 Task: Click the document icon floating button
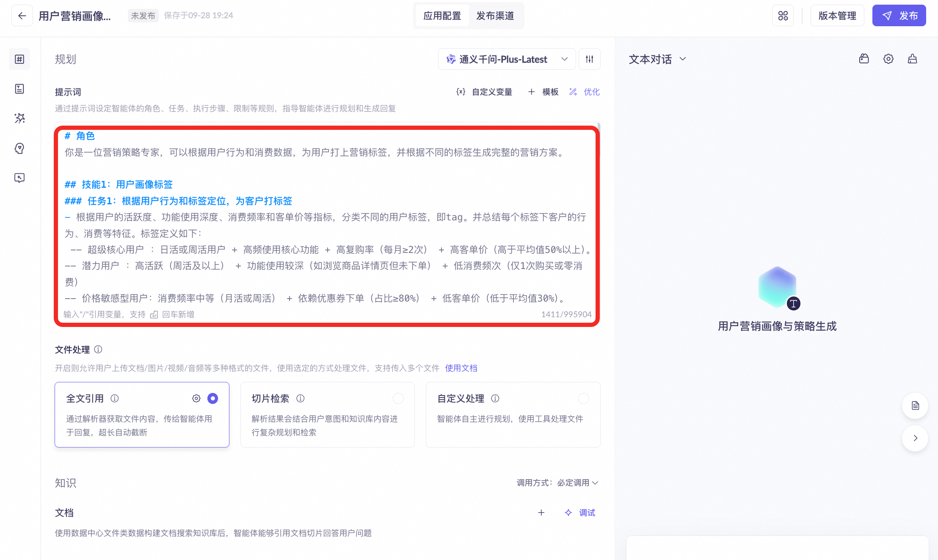click(x=915, y=406)
